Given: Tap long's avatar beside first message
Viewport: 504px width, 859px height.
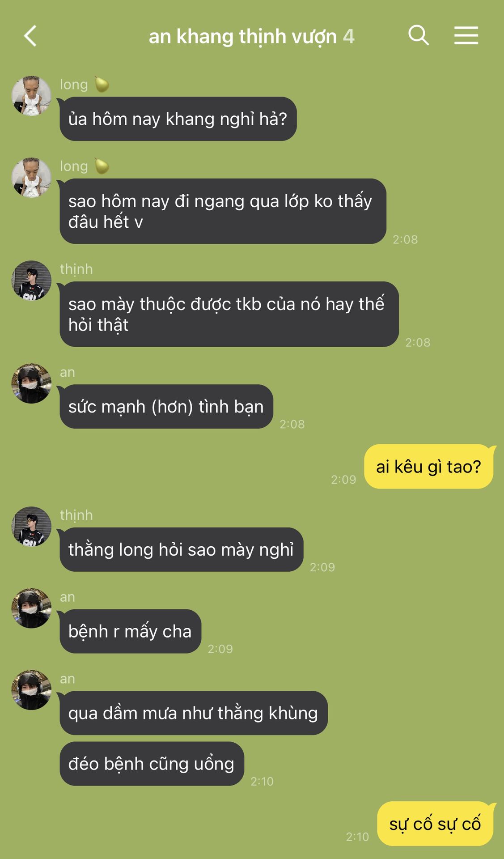Looking at the screenshot, I should click(31, 96).
